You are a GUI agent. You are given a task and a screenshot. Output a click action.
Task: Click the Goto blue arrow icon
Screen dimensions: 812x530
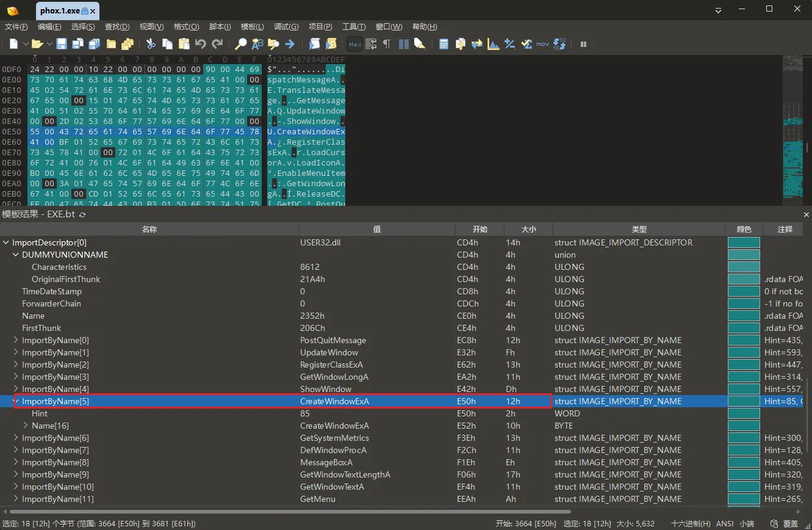(x=290, y=44)
